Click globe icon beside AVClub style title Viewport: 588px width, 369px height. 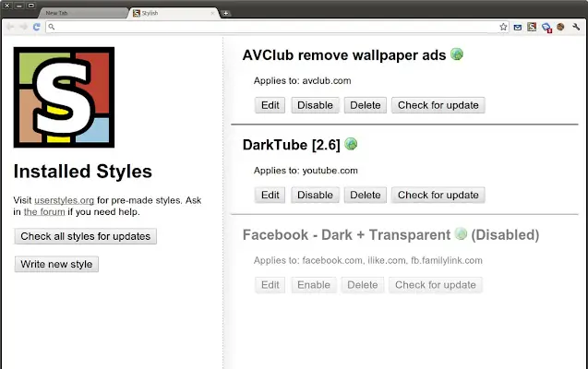[x=456, y=54]
